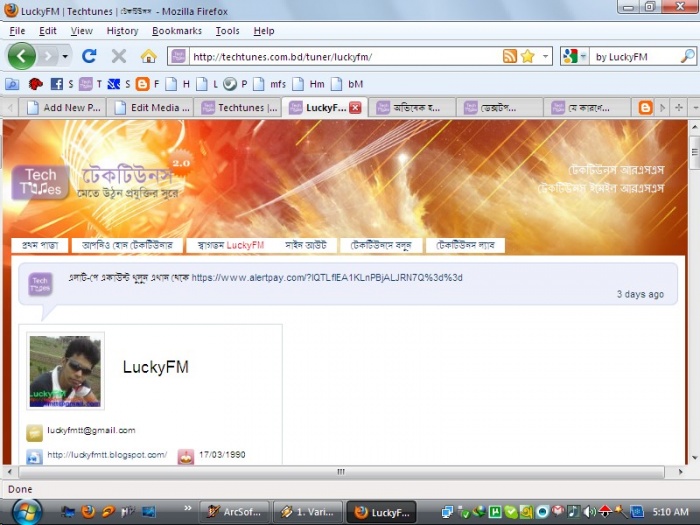This screenshot has height=525, width=700.
Task: Click the email address luckyfmtt@gmail.com
Action: click(x=91, y=430)
